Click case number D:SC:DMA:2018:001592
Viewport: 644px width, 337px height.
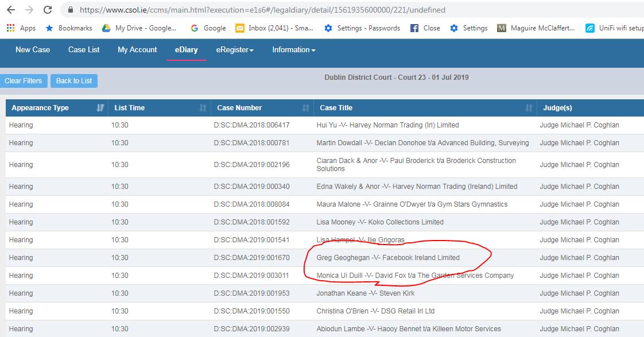252,222
